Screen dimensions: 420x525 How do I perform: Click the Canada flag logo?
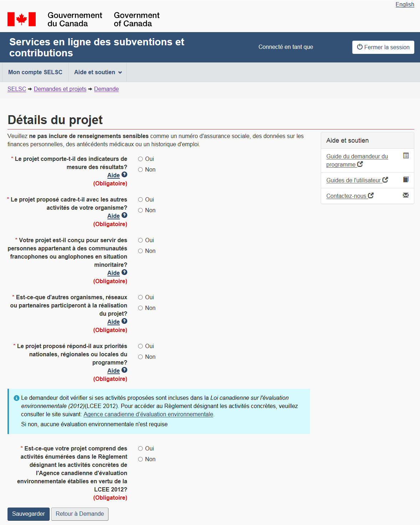(21, 19)
